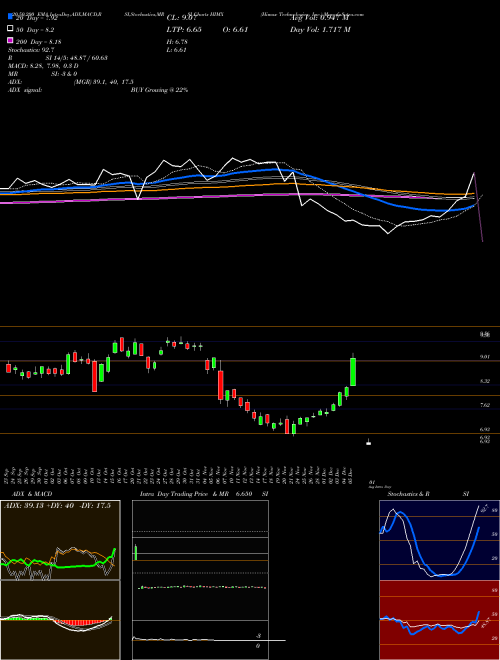This screenshot has height=660, width=500.
Task: Click the 'ADX signal:' label
Action: pyautogui.click(x=25, y=90)
